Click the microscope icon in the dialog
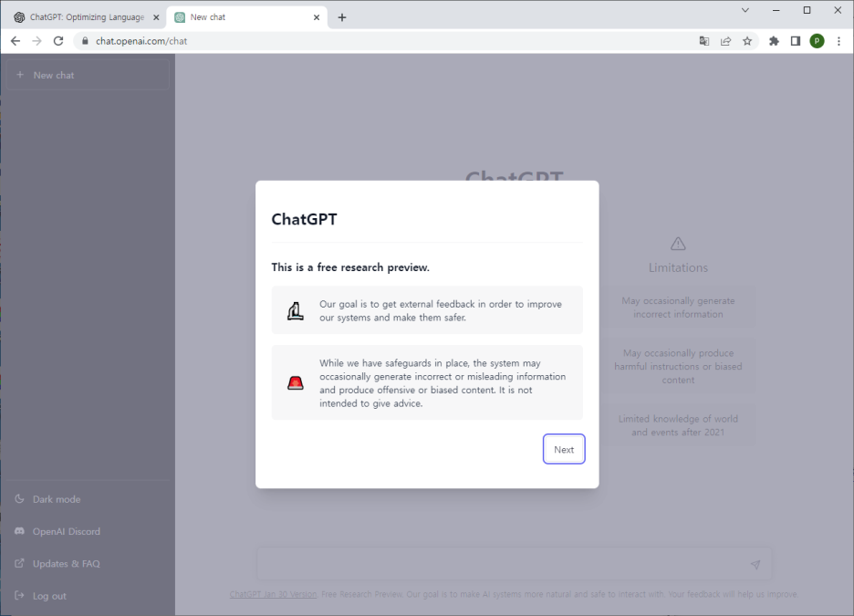Image resolution: width=854 pixels, height=616 pixels. click(296, 311)
